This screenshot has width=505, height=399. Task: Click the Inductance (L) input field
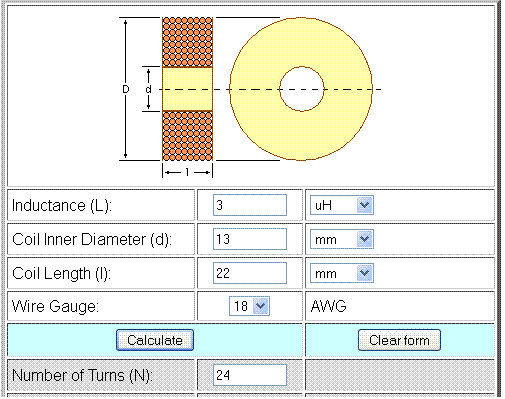click(x=250, y=205)
